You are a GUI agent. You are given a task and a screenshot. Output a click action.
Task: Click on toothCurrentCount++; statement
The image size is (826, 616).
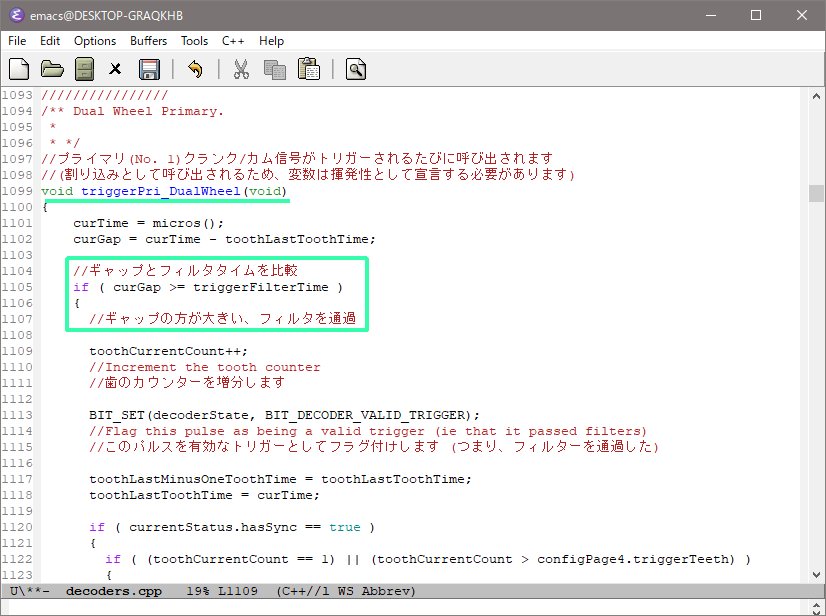168,351
